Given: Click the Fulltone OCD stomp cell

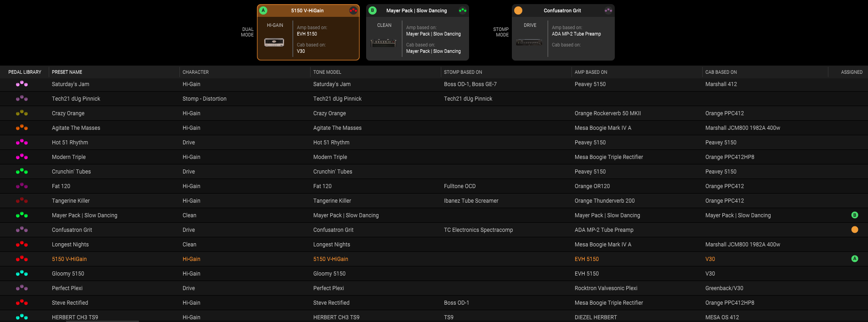Looking at the screenshot, I should [x=460, y=186].
